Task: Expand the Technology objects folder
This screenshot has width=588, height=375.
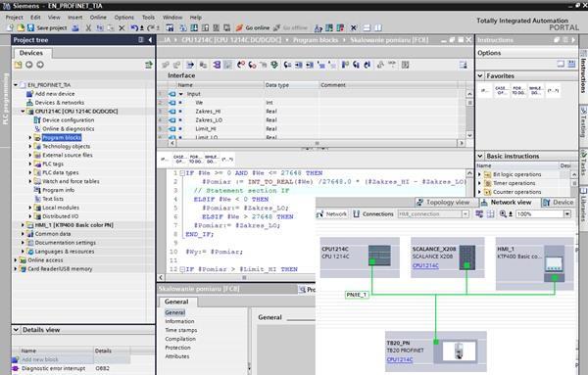Action: [x=30, y=146]
